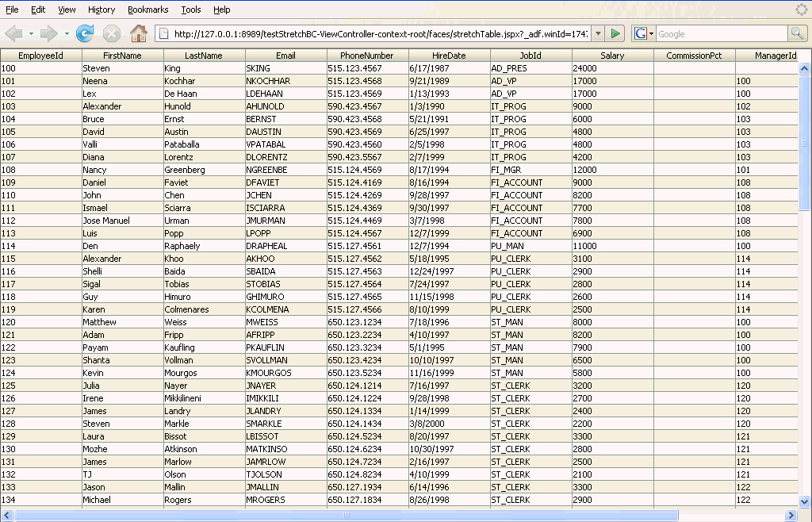
Task: Select the Hunold last name cell
Action: pos(204,106)
